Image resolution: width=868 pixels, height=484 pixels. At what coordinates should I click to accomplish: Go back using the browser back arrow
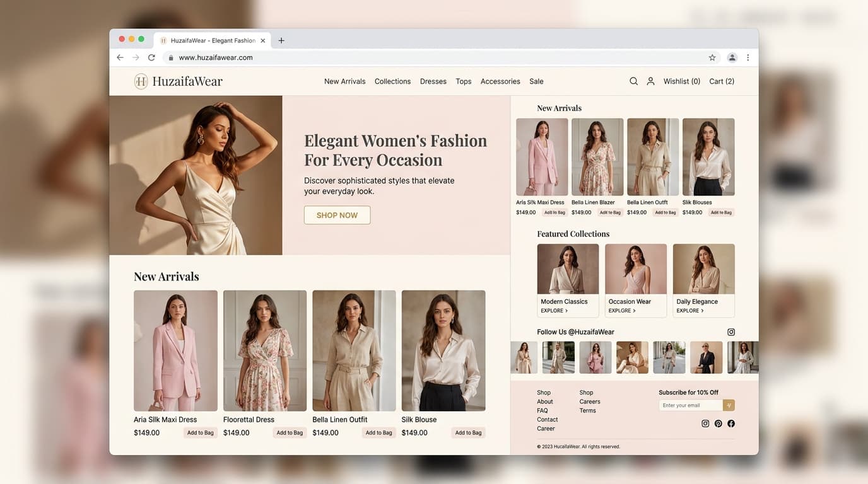(120, 57)
